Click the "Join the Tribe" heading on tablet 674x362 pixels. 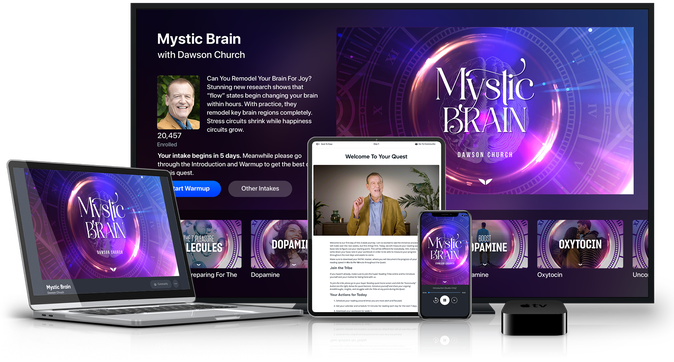pos(341,268)
